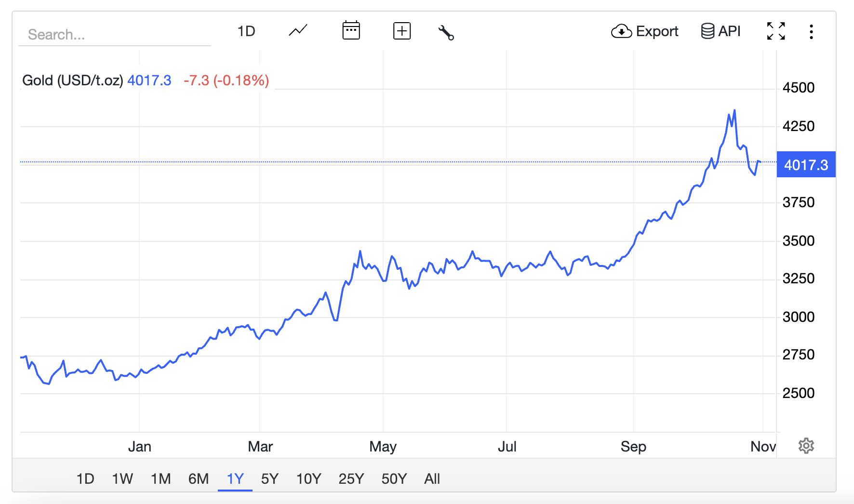Open the 1D interval selector
Image resolution: width=854 pixels, height=504 pixels.
(x=246, y=30)
